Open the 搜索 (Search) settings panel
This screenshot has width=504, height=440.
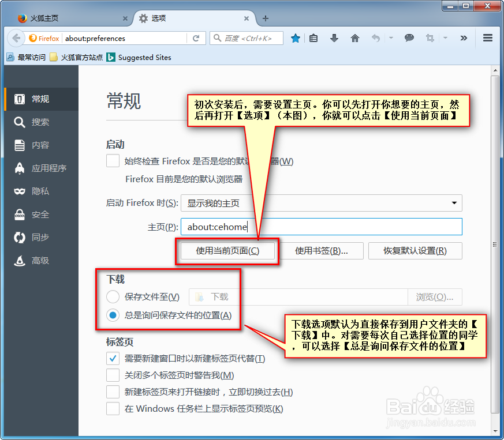click(x=40, y=122)
